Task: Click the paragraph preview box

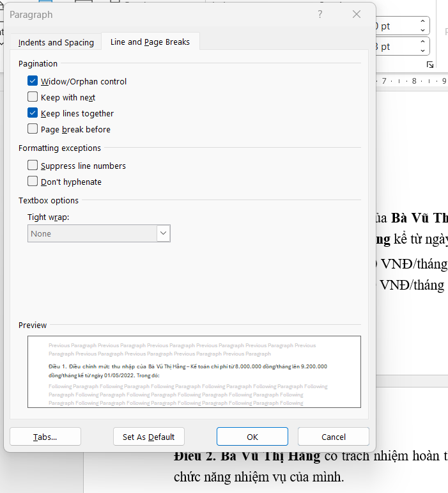Action: 194,372
